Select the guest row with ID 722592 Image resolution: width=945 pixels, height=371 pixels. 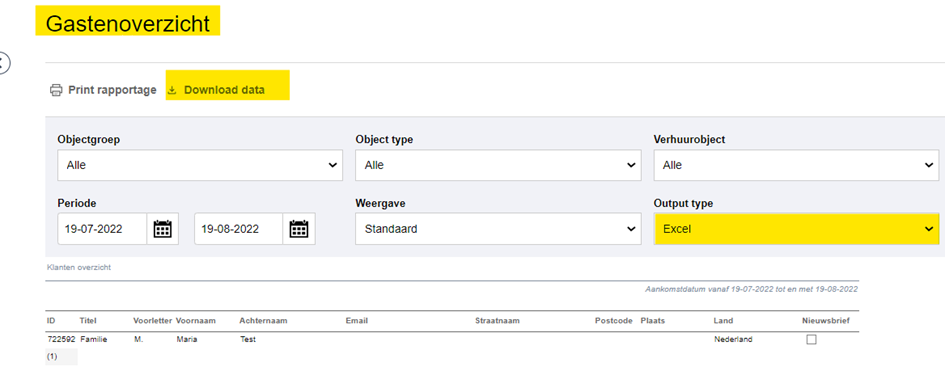click(x=453, y=340)
